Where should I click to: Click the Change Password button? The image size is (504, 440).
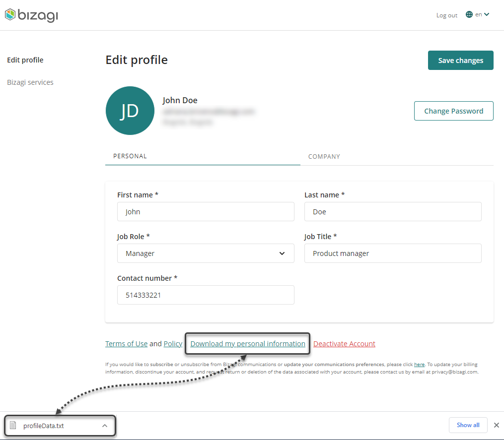point(453,111)
